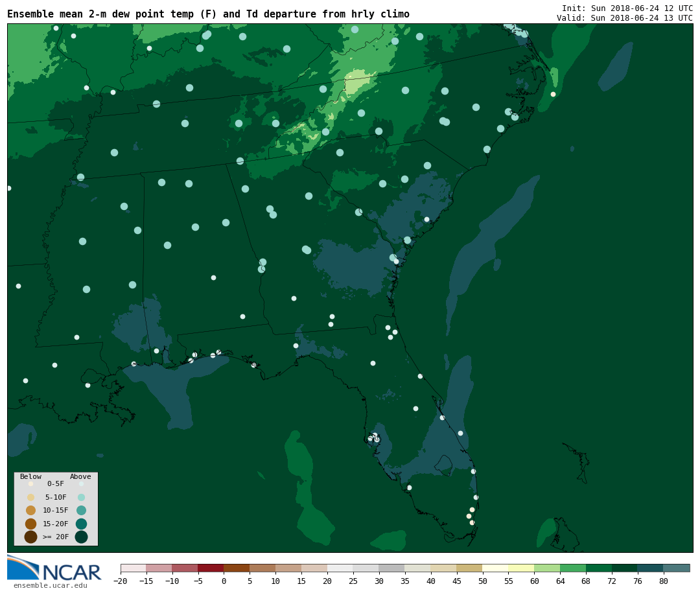Viewport: 700px width, 593px height.
Task: Pick the Above 15-20F dark teal legend circle
Action: tap(81, 524)
